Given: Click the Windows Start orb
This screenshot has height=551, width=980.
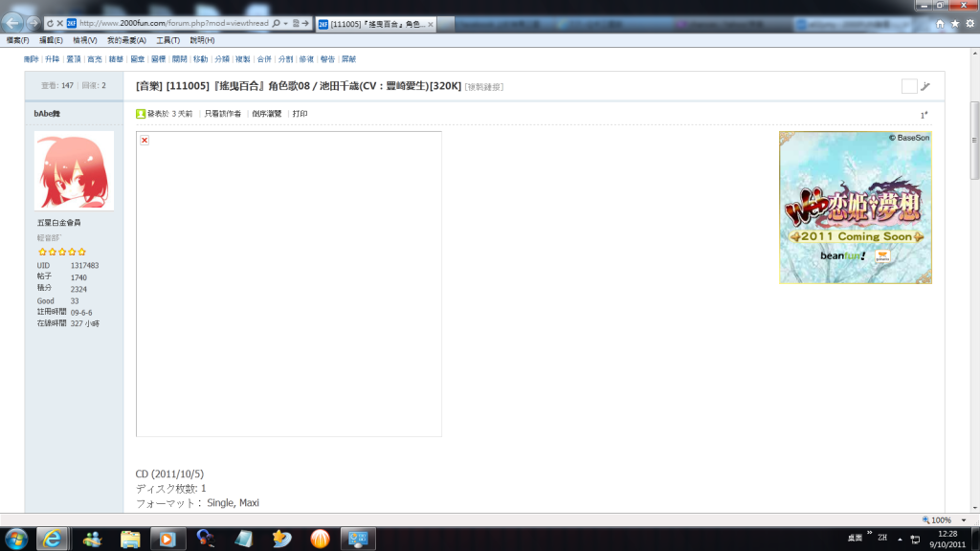Looking at the screenshot, I should coord(16,538).
